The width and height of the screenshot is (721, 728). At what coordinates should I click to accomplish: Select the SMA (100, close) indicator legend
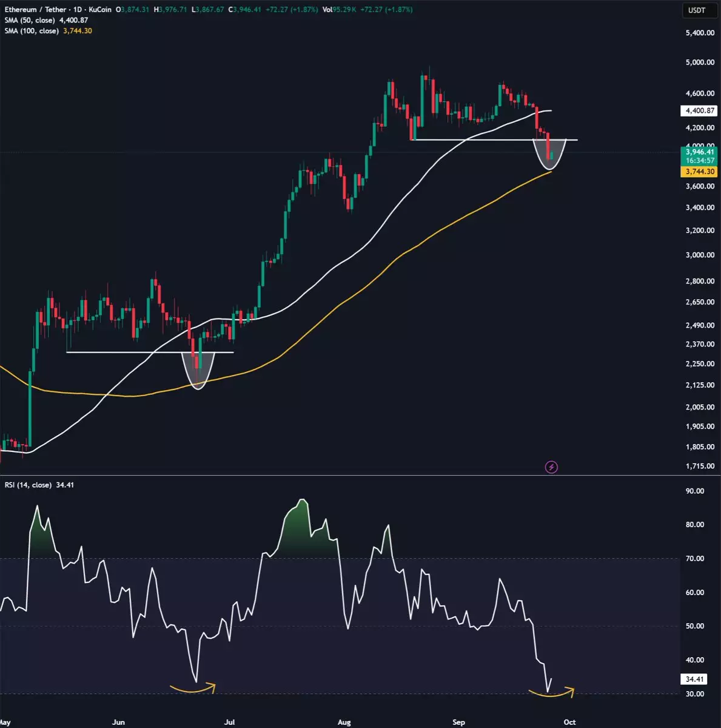pos(32,31)
